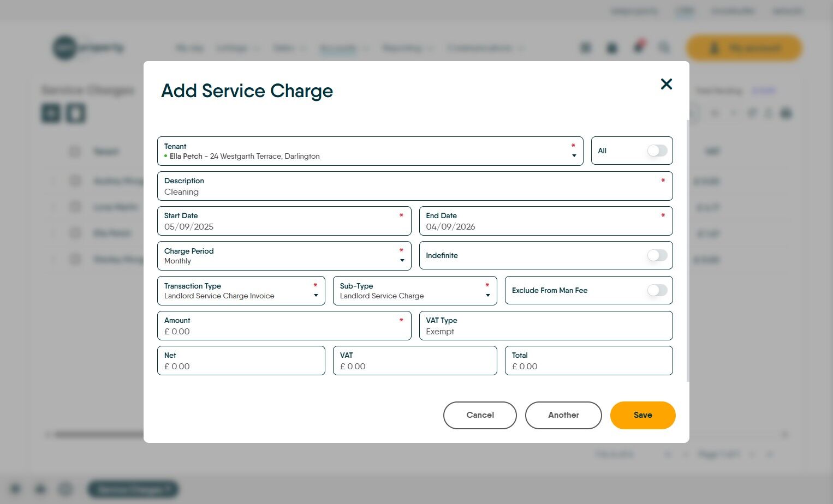Cancel adding the service charge
Viewport: 833px width, 504px height.
coord(480,415)
